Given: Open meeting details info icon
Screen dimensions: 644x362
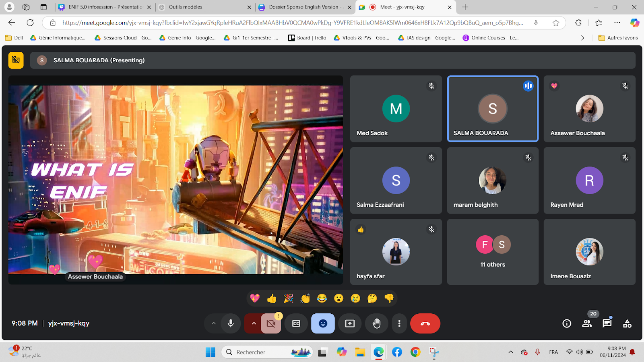Looking at the screenshot, I should (x=567, y=323).
